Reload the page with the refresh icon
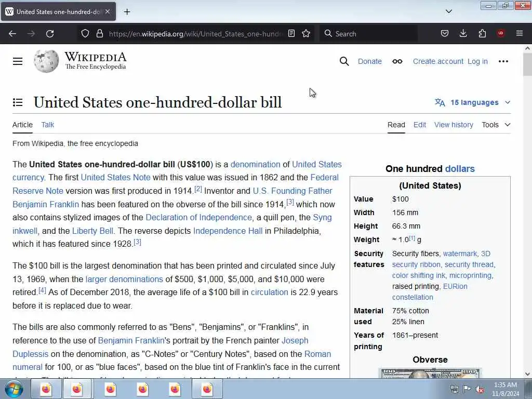Screen dimensions: 532x399 (x=50, y=34)
